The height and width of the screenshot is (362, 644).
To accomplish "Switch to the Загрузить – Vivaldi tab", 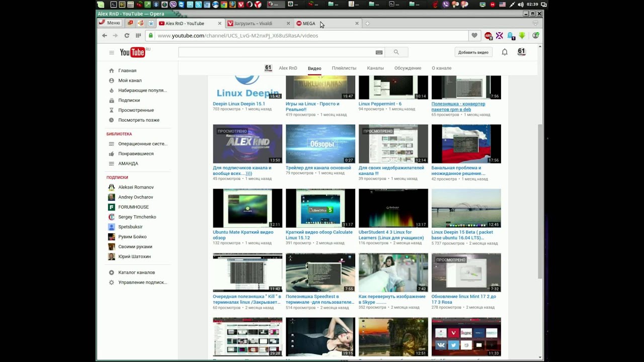I will click(x=259, y=23).
